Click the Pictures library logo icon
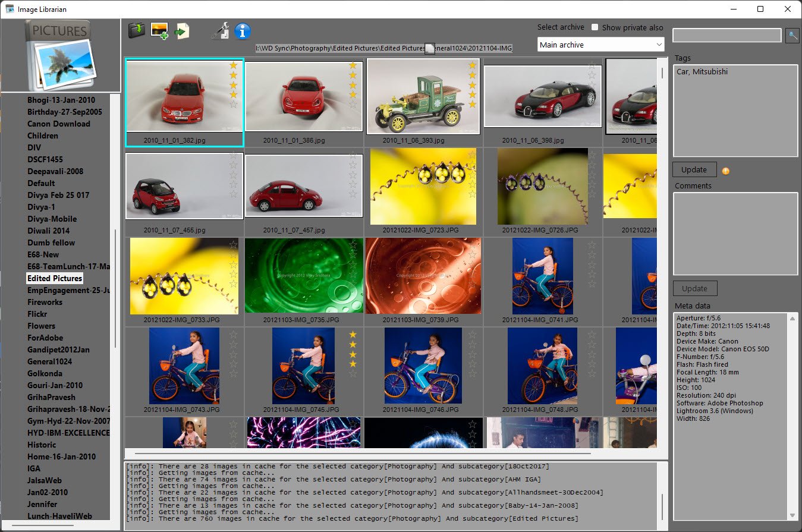The image size is (802, 532). 61,55
